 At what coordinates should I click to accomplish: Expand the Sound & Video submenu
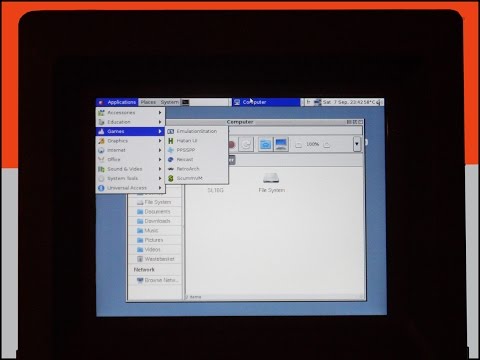(x=130, y=169)
